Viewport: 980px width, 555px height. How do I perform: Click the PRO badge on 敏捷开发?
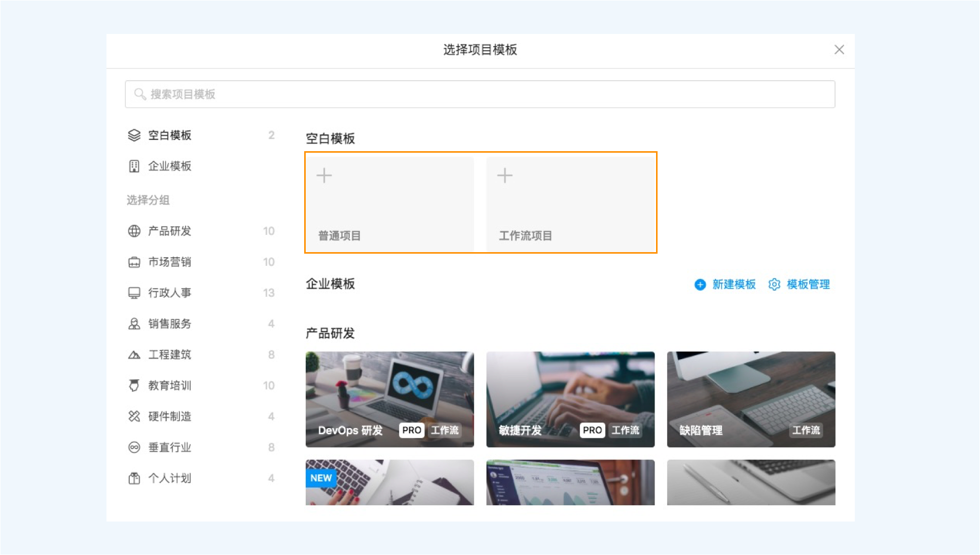(x=592, y=430)
